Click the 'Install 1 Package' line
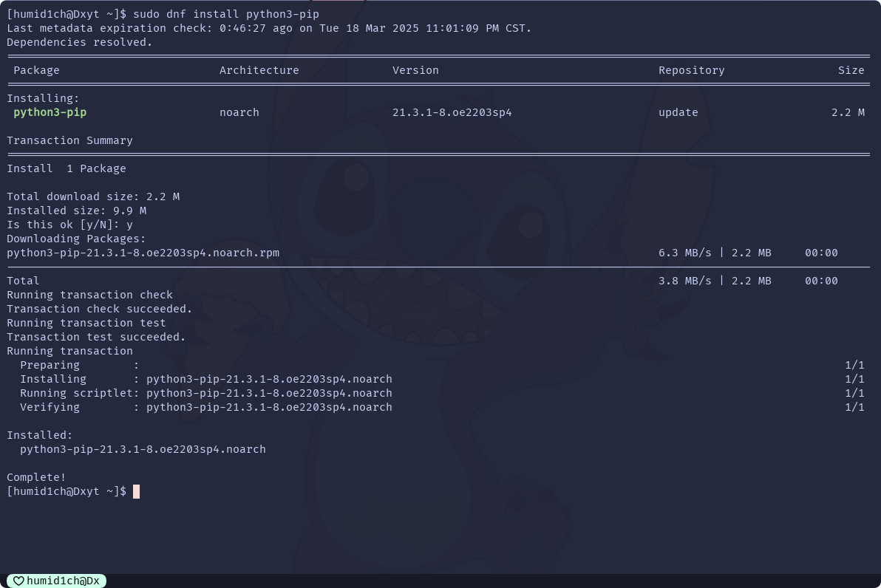This screenshot has height=588, width=881. 67,168
